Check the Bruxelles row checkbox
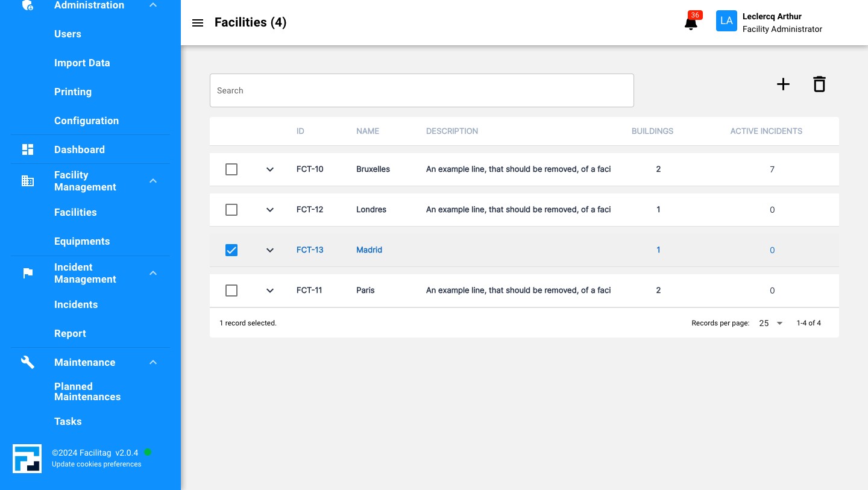 tap(231, 169)
